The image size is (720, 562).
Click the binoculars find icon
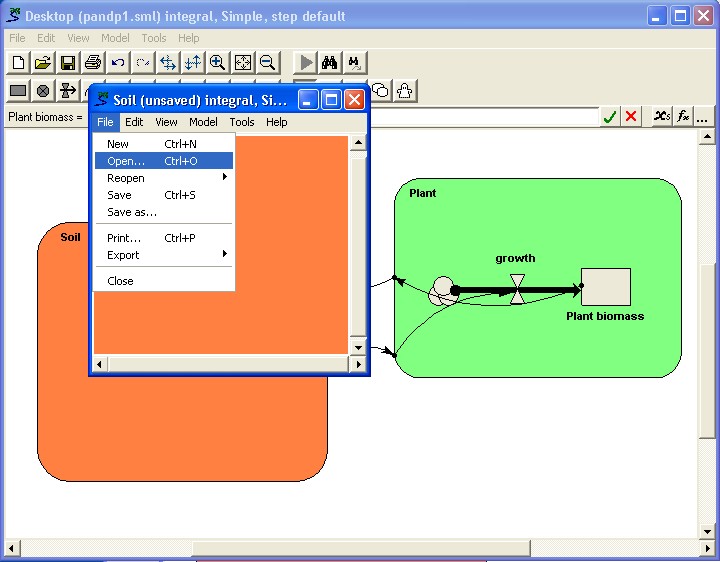tap(330, 62)
